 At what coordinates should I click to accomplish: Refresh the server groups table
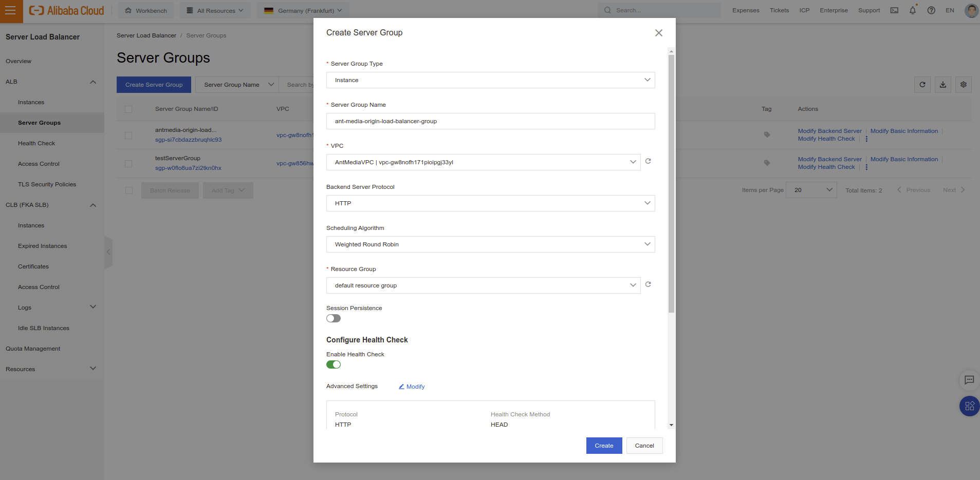[922, 85]
